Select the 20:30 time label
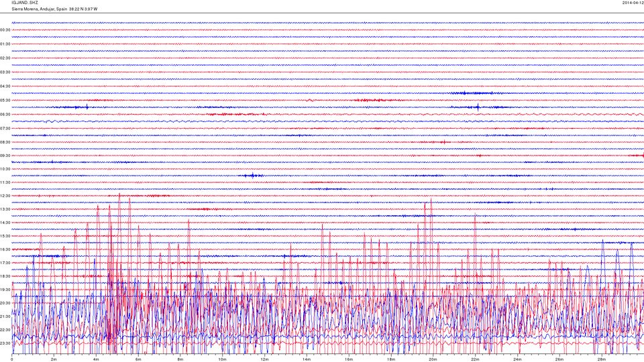Screen dimensions: 644x362 tap(5, 303)
